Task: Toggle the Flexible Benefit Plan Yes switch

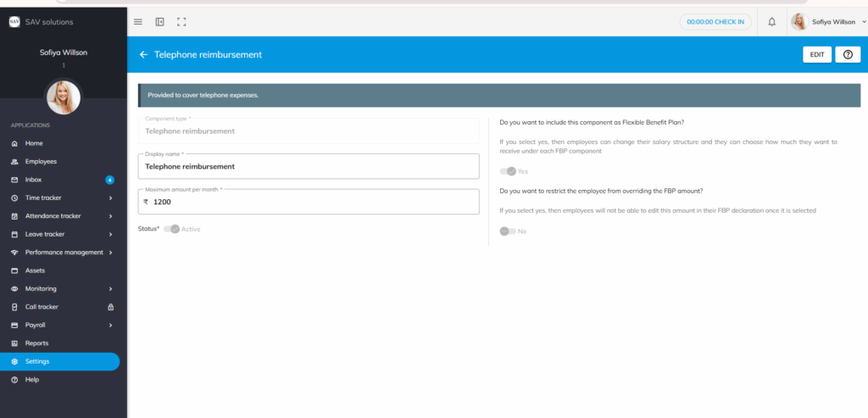Action: pyautogui.click(x=508, y=171)
